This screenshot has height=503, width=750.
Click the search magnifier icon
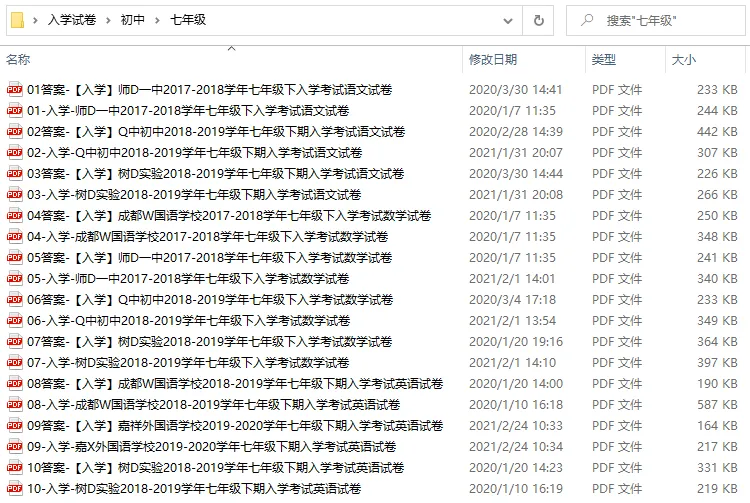point(587,20)
